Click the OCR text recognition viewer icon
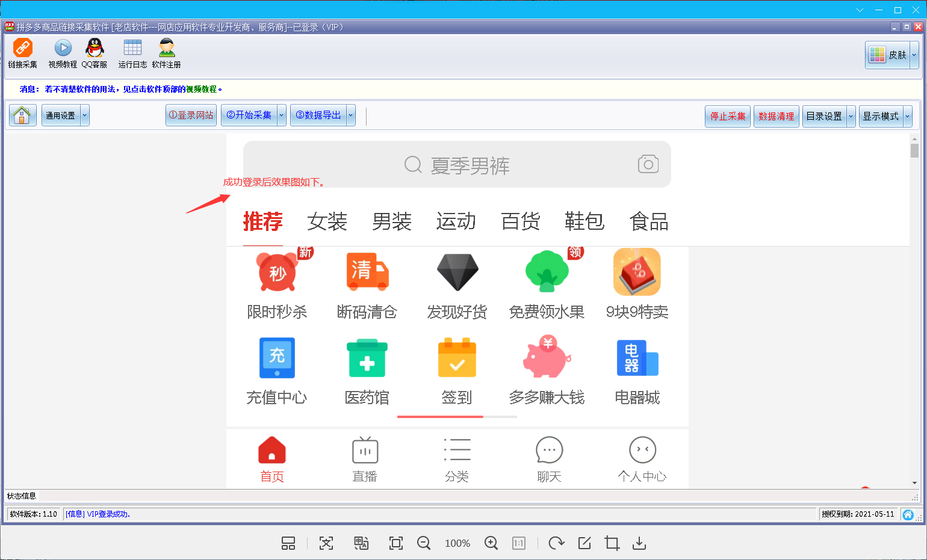Viewport: 927px width, 560px height. pos(326,543)
